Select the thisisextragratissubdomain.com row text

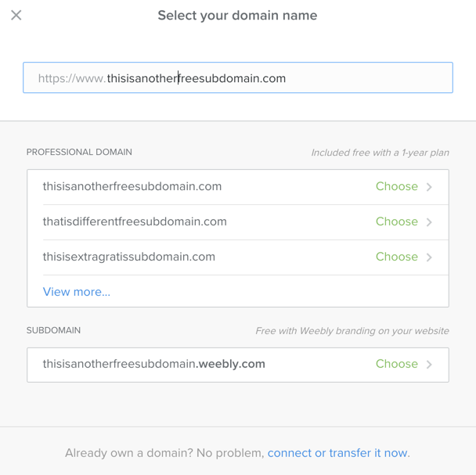(x=129, y=257)
